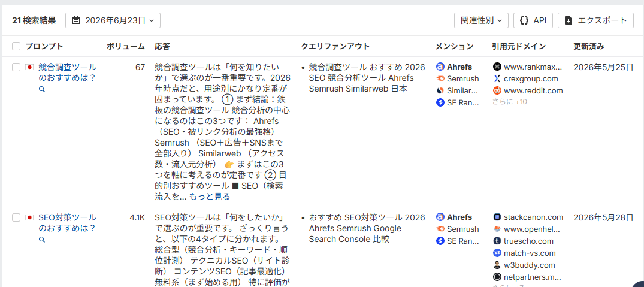This screenshot has width=644, height=287.
Task: Toggle the select-all checkbox beside プロンプト header
Action: click(16, 46)
